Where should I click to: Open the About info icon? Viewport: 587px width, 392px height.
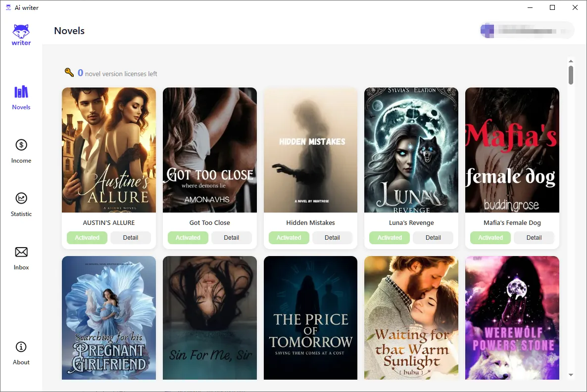21,347
